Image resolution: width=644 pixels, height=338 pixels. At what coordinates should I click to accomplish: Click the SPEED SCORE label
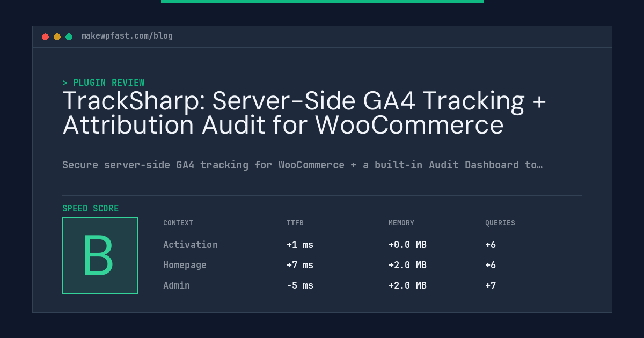tap(91, 209)
